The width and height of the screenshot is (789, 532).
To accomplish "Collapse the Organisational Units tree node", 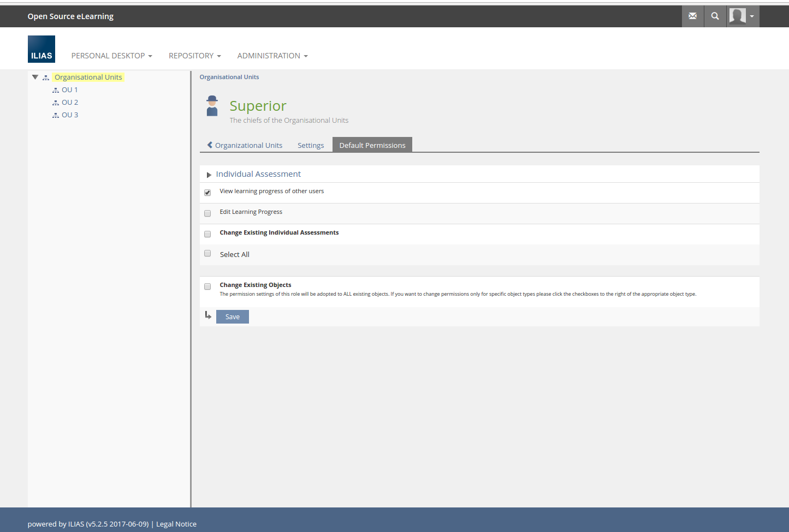I will click(x=35, y=77).
